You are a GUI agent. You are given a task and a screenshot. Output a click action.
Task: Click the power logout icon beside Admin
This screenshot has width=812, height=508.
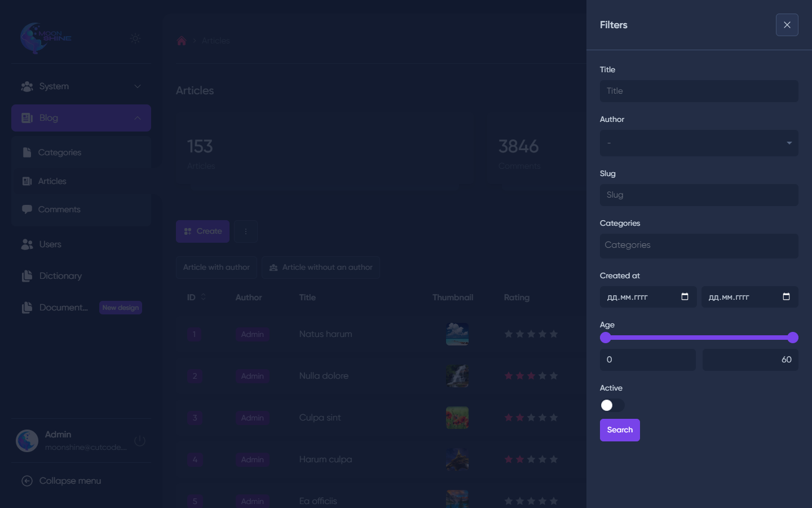[140, 441]
